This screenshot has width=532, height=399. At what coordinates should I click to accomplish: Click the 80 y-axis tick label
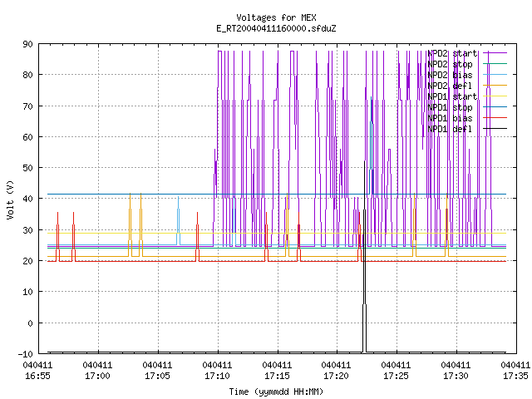pos(27,75)
